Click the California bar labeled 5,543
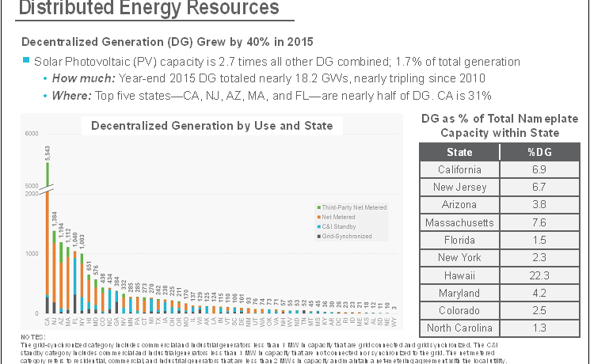This screenshot has width=590, height=364. pos(48,237)
